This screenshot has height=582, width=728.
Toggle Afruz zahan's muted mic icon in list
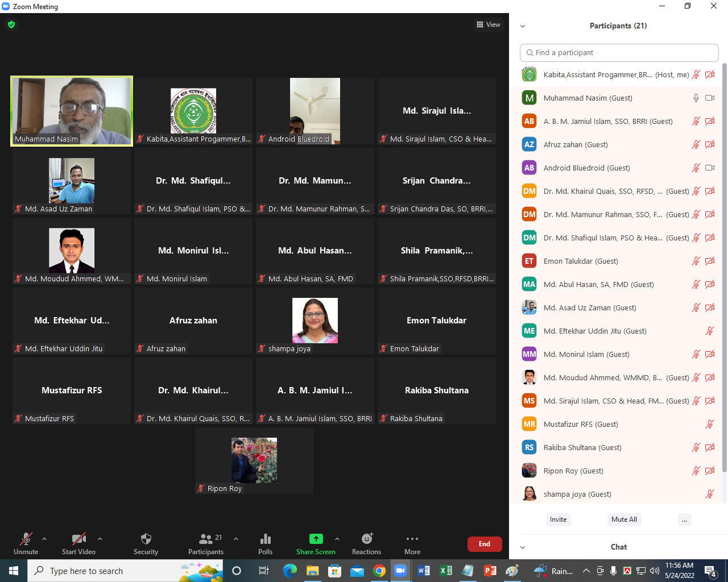tap(696, 144)
